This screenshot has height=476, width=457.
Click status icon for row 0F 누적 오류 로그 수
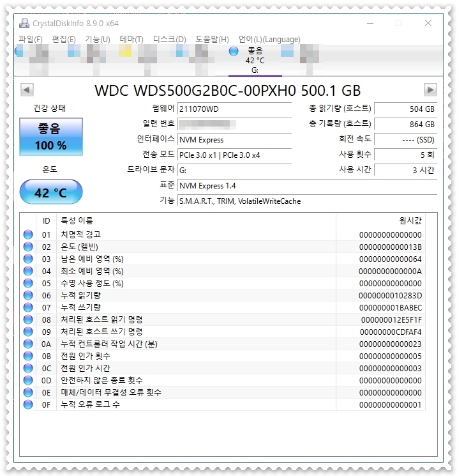click(x=28, y=404)
